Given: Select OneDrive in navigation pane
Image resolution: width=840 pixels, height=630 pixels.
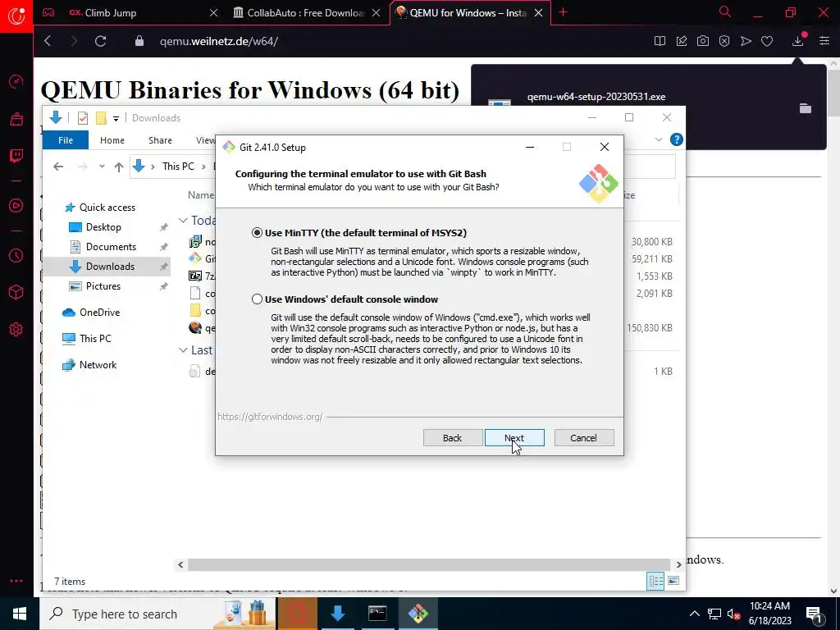Looking at the screenshot, I should pyautogui.click(x=99, y=313).
